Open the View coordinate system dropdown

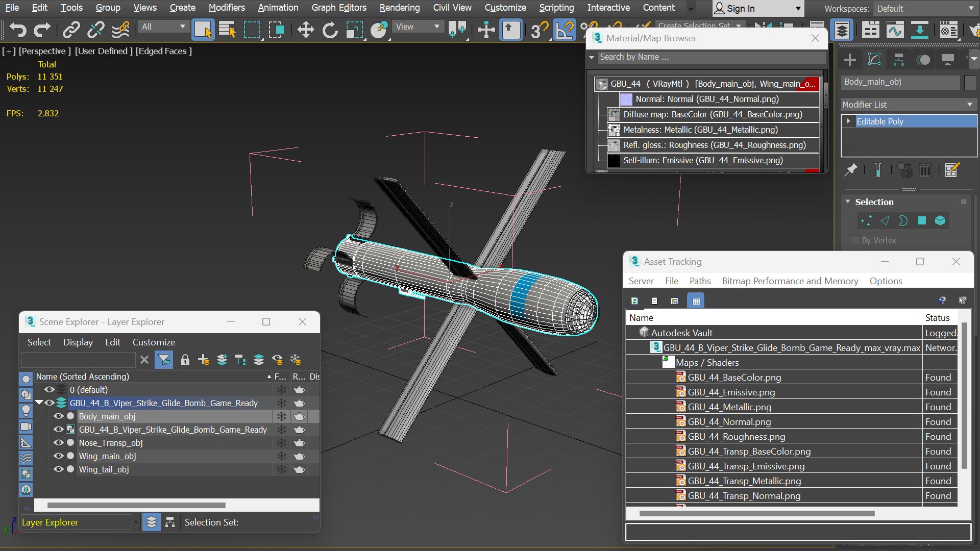(x=417, y=27)
